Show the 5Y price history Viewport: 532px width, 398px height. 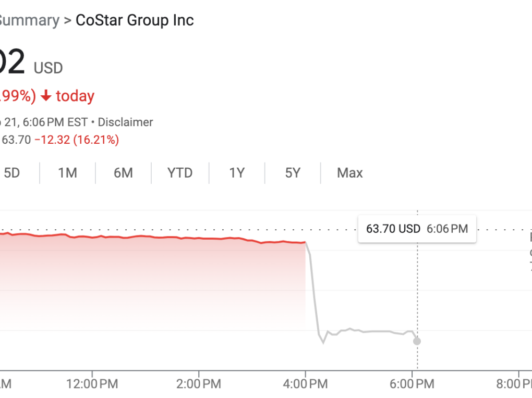293,173
